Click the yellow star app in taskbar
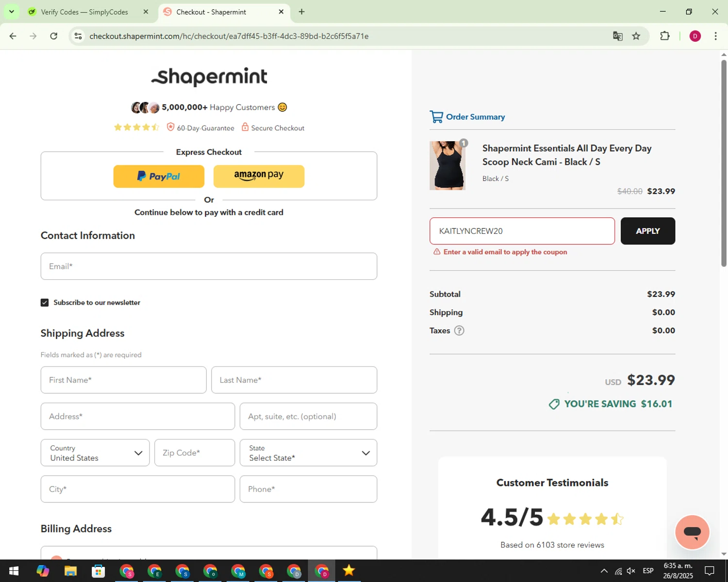Viewport: 728px width, 582px height. [x=349, y=571]
